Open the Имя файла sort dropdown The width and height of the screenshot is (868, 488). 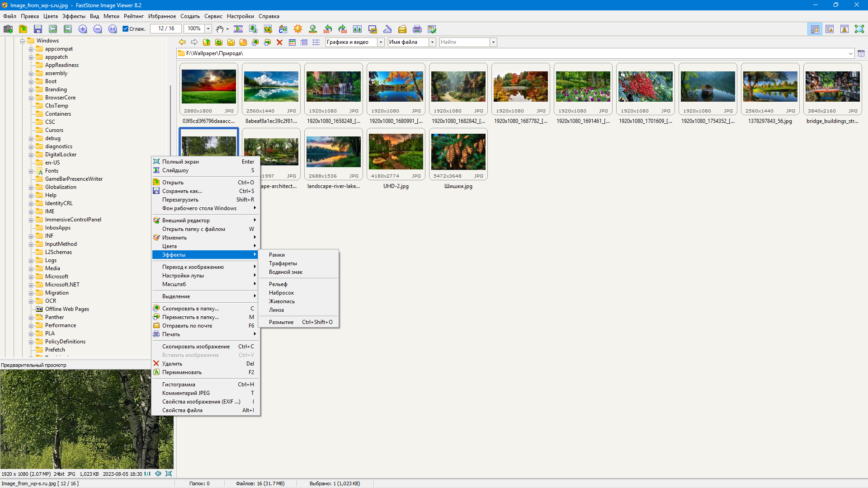coord(432,42)
